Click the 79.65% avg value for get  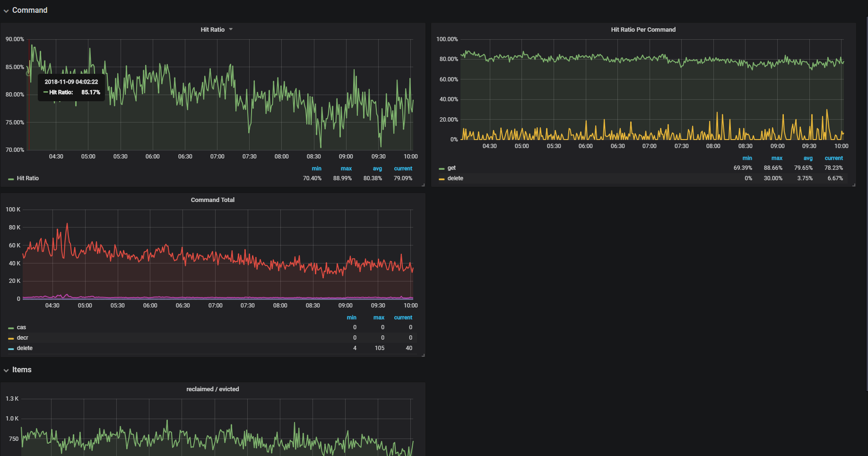click(803, 168)
